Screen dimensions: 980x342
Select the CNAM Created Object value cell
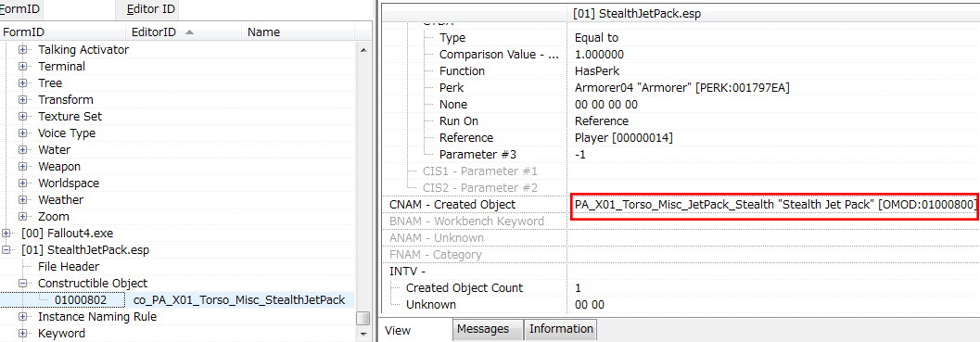[x=774, y=205]
